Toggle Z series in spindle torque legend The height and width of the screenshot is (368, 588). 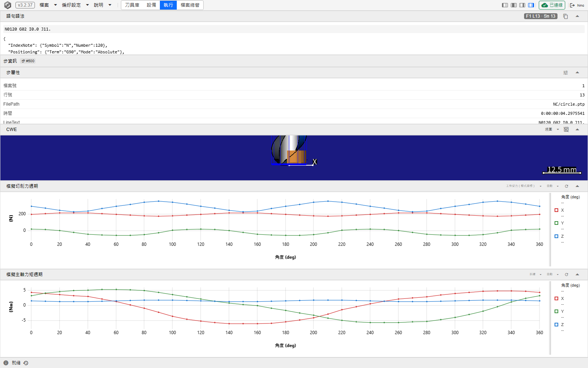pos(559,325)
